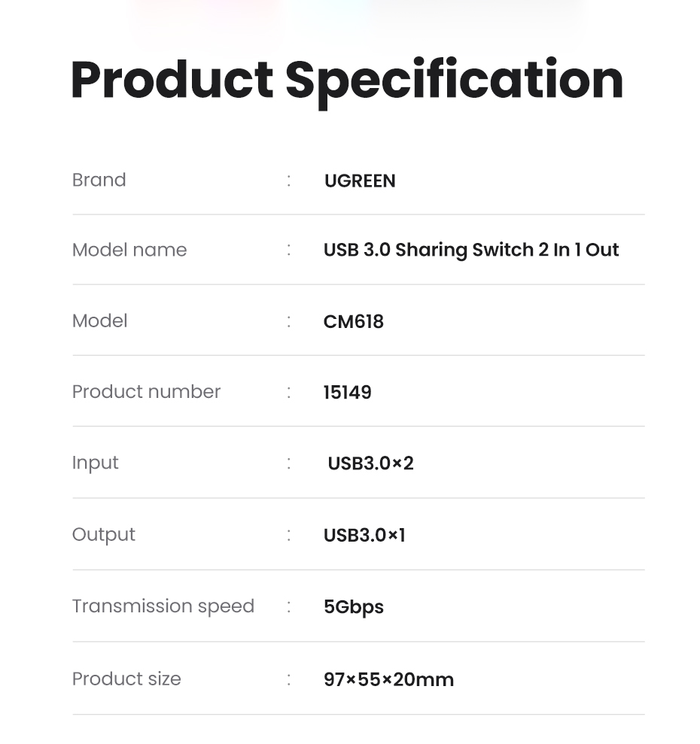Click the "UGREEN" brand value
The width and height of the screenshot is (700, 744).
click(x=360, y=181)
